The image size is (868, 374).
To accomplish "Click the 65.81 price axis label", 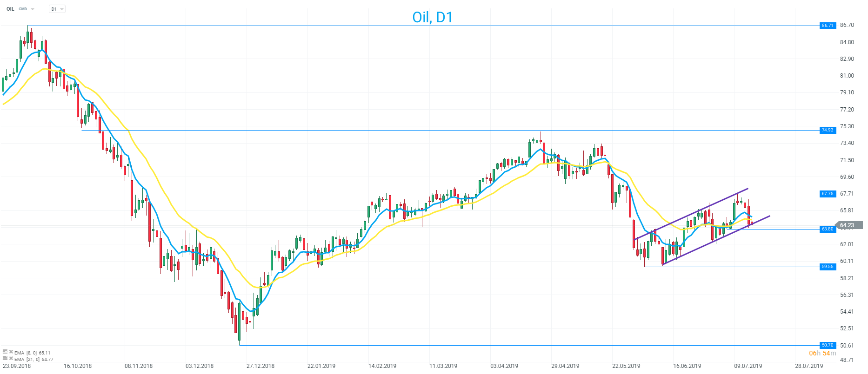I will (x=847, y=210).
